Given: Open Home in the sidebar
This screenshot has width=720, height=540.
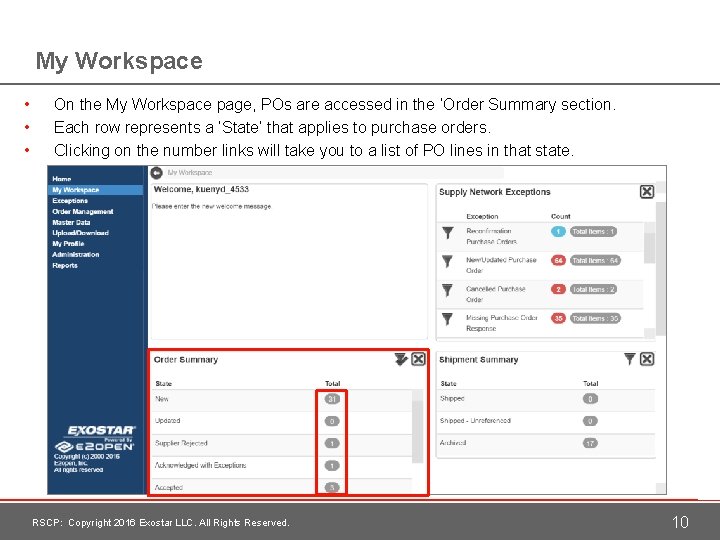Looking at the screenshot, I should pyautogui.click(x=62, y=179).
